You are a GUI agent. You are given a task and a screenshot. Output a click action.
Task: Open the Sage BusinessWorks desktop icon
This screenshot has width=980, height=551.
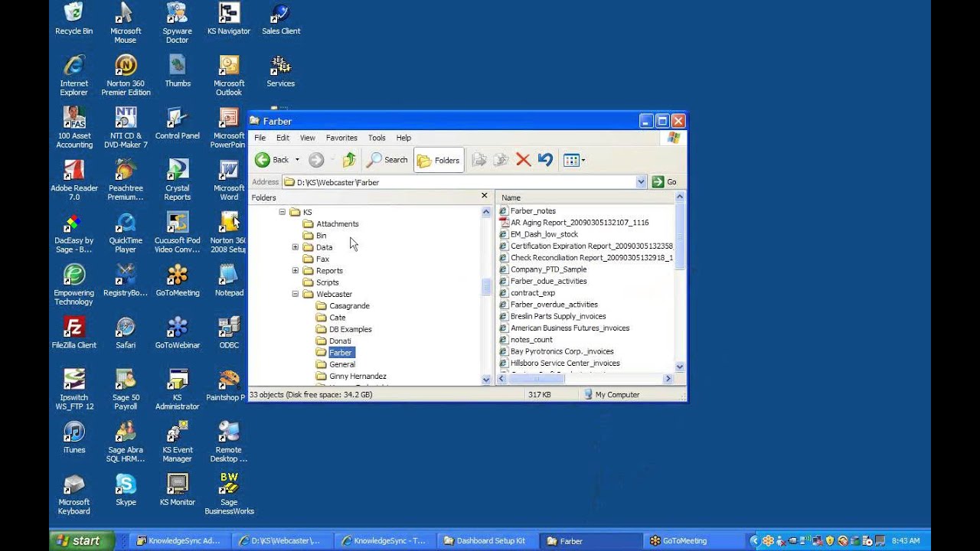[229, 494]
